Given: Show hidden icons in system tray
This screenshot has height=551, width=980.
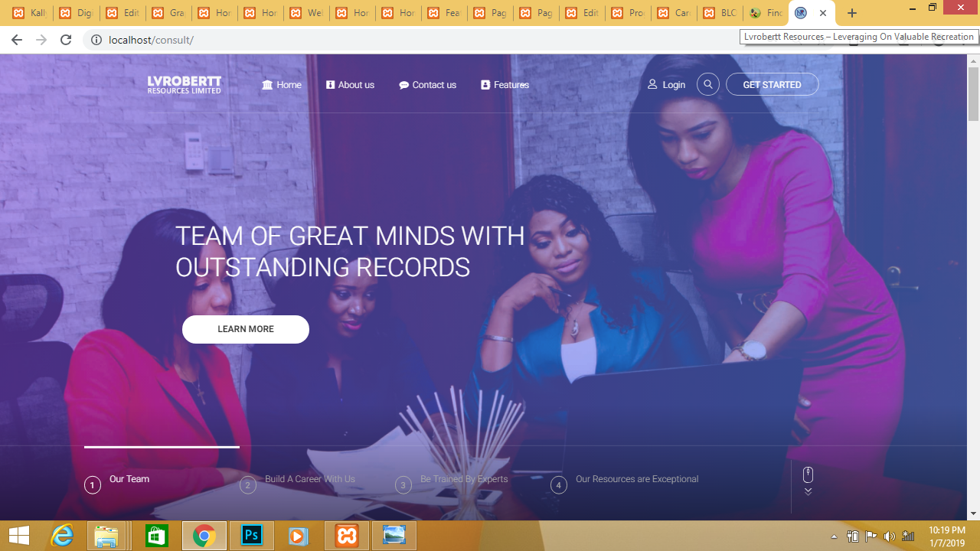Looking at the screenshot, I should click(834, 536).
